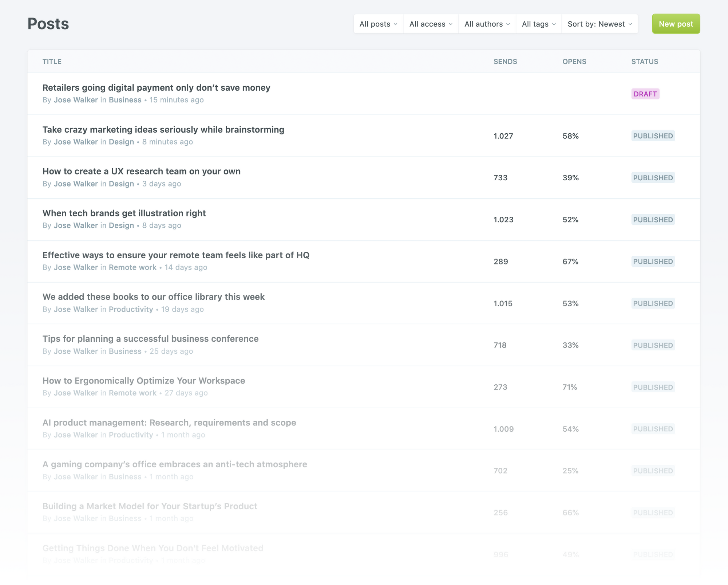The width and height of the screenshot is (728, 585).
Task: Click Productivity tag on office library post
Action: tap(131, 309)
